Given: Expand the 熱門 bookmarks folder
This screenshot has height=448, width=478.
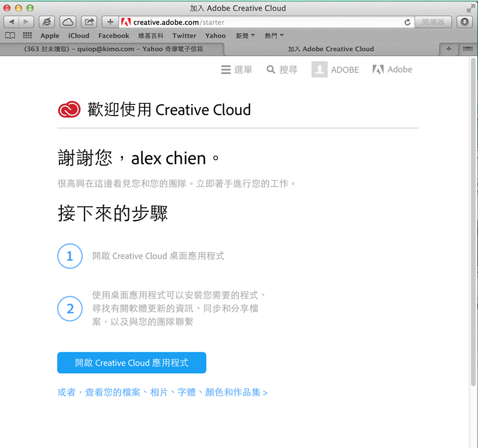Looking at the screenshot, I should [274, 36].
